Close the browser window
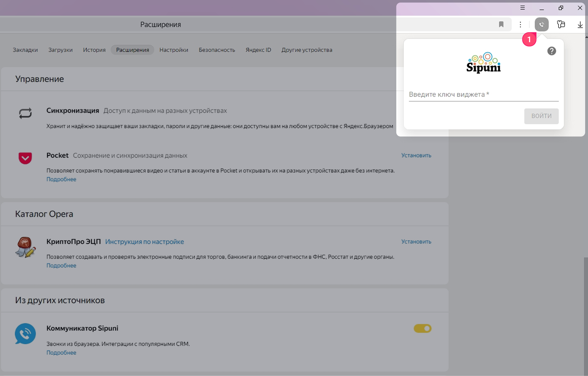This screenshot has height=376, width=588. point(580,8)
